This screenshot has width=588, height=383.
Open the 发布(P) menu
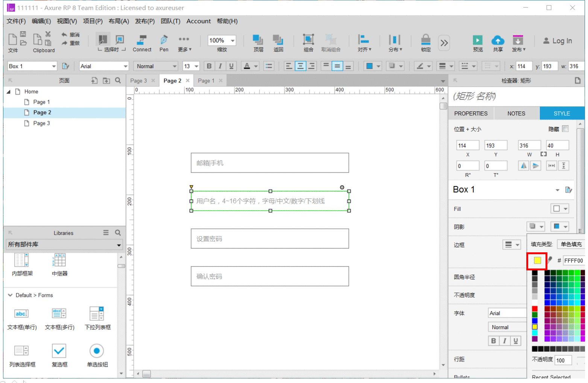pyautogui.click(x=145, y=21)
